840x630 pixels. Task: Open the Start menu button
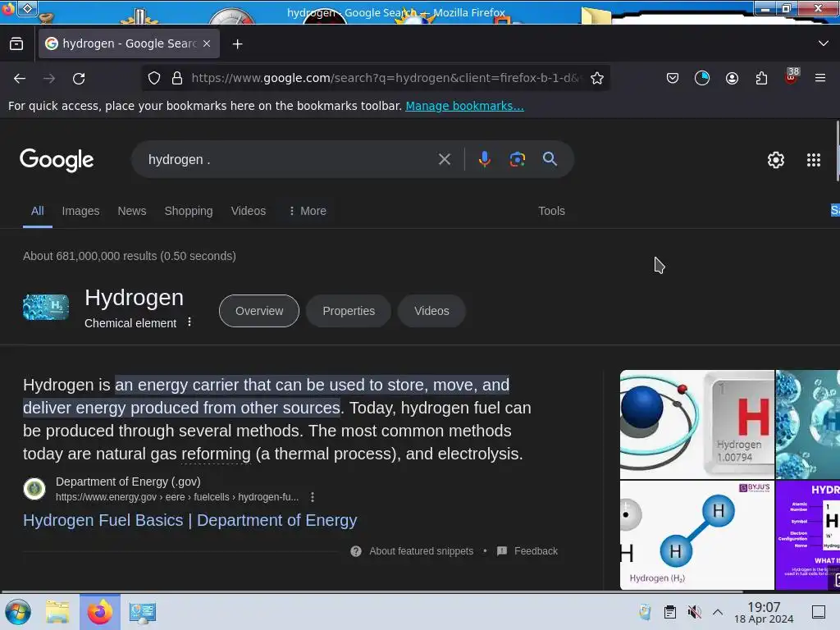tap(18, 612)
